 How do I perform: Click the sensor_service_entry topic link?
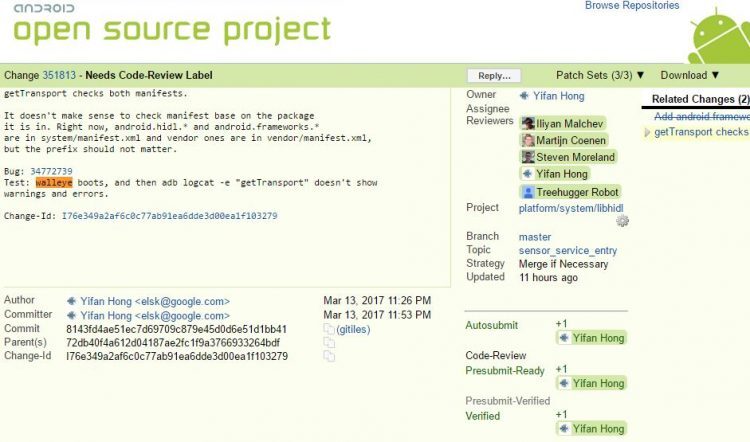(567, 251)
